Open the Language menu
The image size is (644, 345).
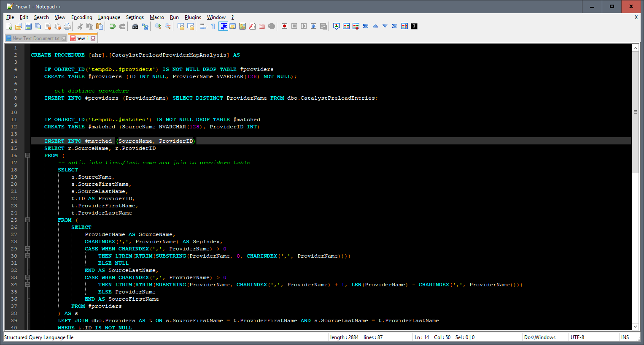[x=109, y=17]
